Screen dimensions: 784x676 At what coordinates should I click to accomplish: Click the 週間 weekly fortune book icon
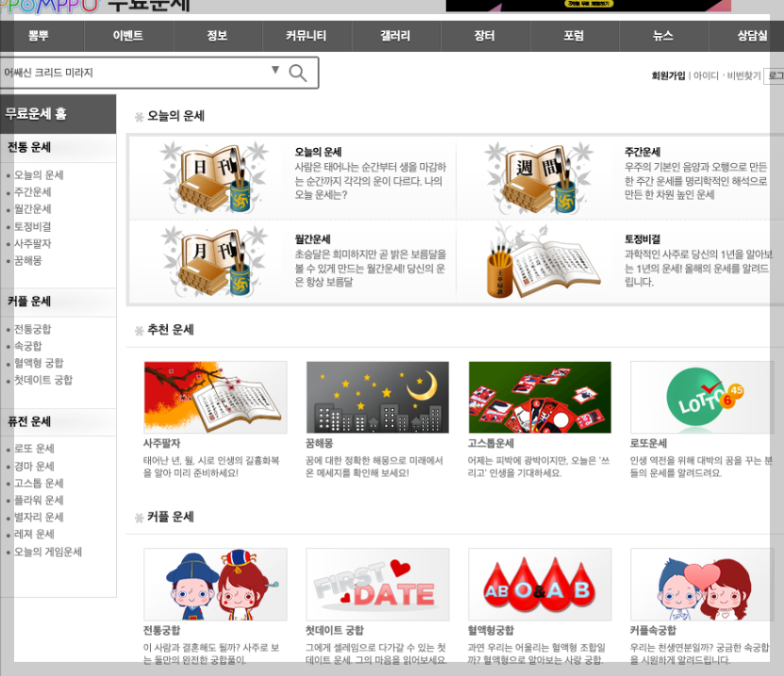[x=540, y=177]
